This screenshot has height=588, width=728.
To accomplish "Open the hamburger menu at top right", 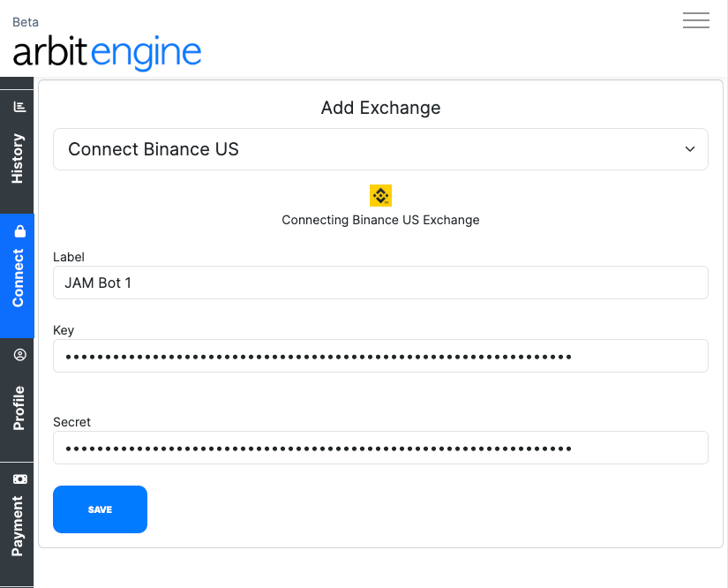I will coord(696,20).
